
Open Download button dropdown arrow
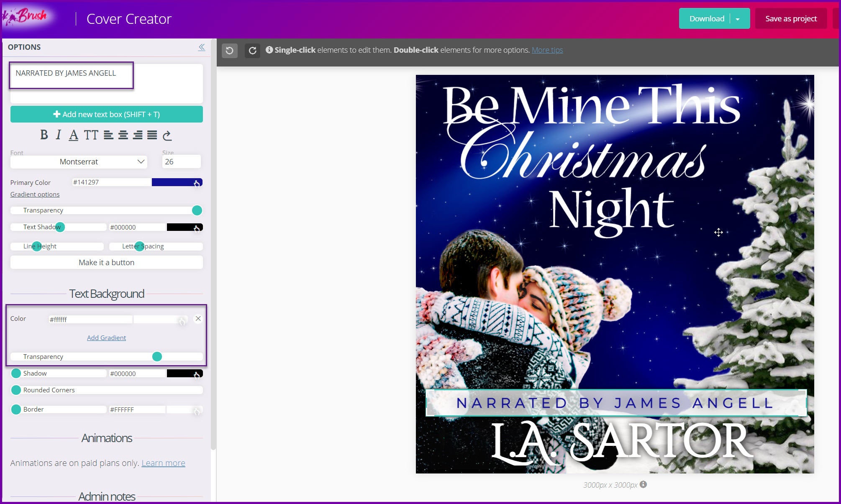738,19
